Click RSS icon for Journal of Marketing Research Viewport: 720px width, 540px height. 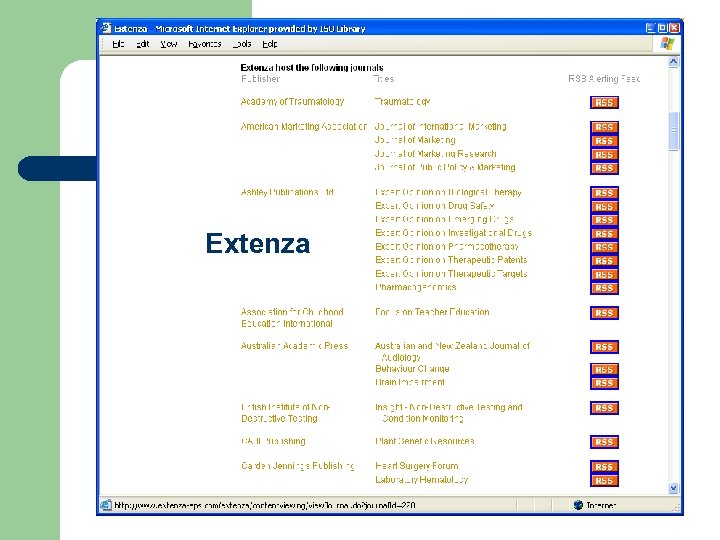click(x=604, y=154)
